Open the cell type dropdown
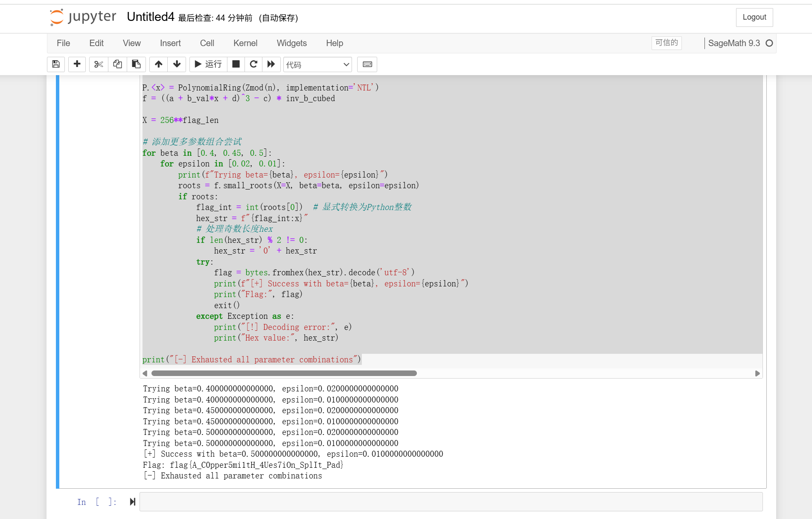Viewport: 812px width, 519px height. coord(317,64)
